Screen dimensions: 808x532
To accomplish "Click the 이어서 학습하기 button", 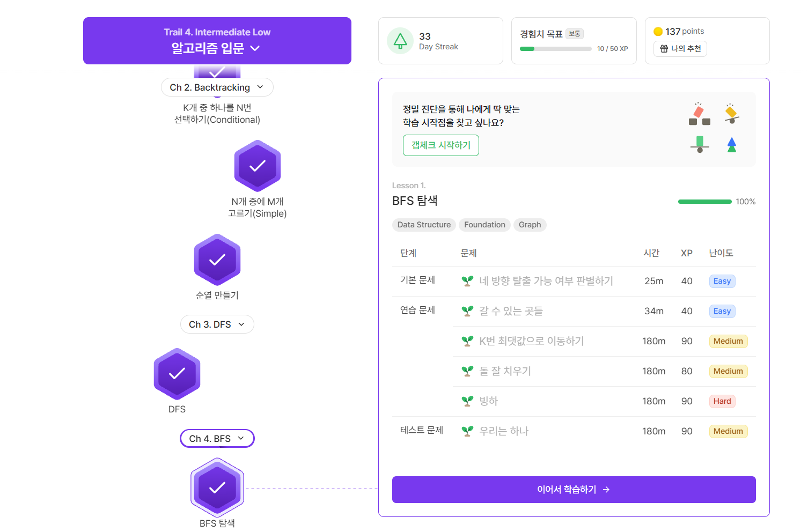I will [574, 490].
